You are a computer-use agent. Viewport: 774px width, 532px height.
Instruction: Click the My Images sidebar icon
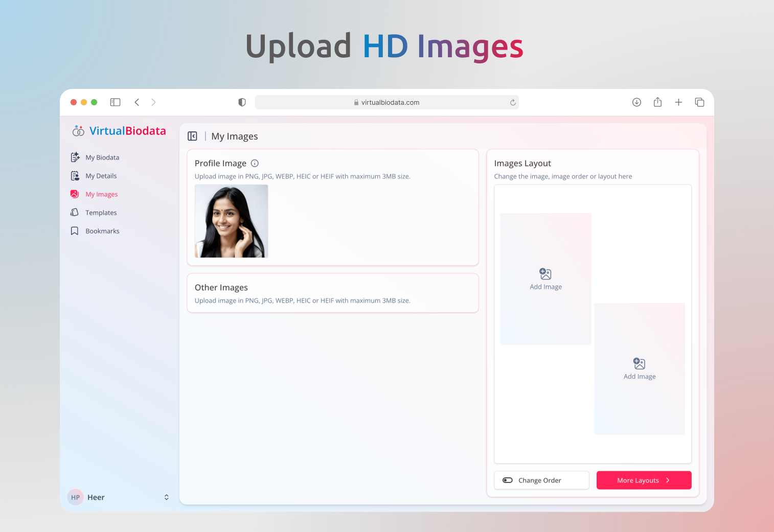point(75,194)
